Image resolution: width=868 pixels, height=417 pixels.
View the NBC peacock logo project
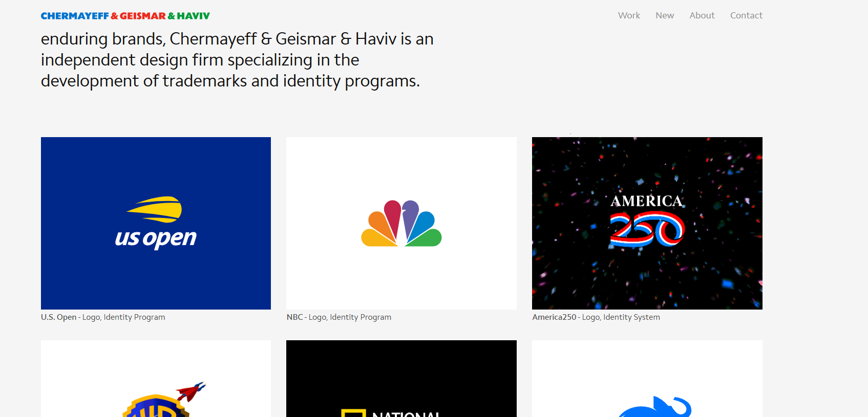(x=401, y=223)
